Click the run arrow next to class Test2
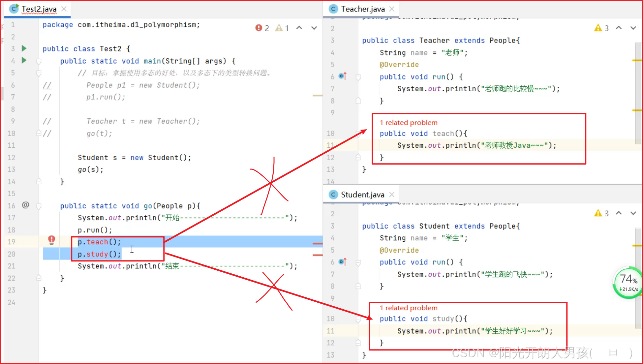The image size is (643, 364). click(24, 48)
